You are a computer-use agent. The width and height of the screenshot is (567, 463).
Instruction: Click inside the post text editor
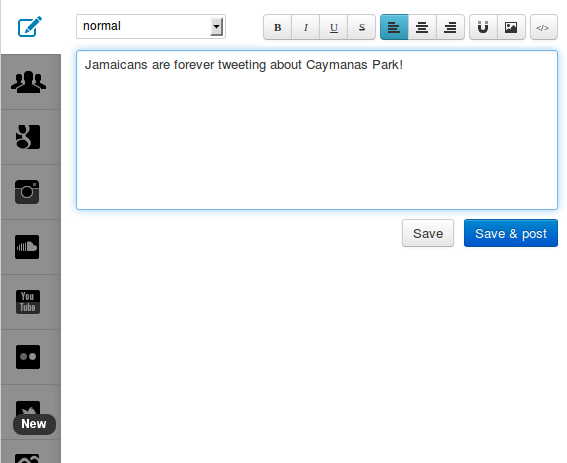[317, 130]
